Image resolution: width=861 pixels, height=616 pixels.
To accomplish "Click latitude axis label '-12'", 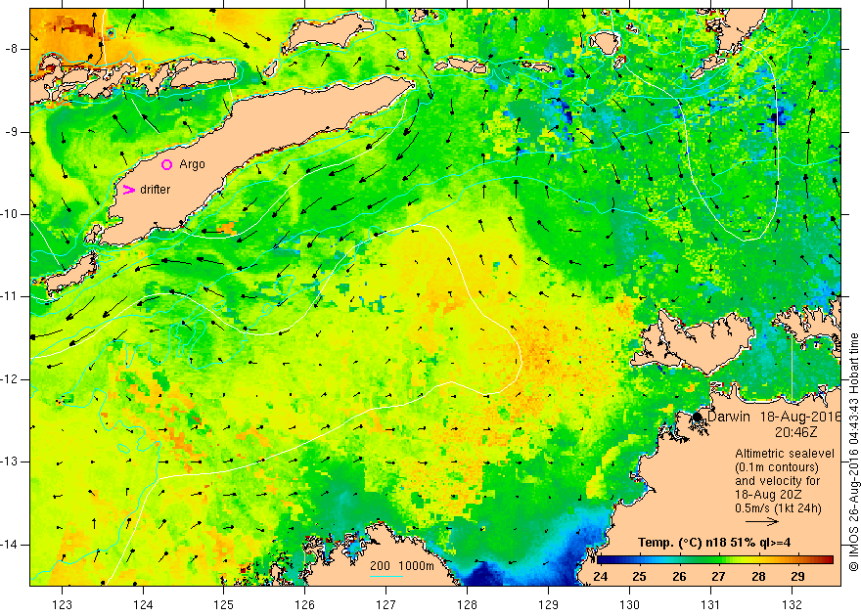I will [x=10, y=379].
